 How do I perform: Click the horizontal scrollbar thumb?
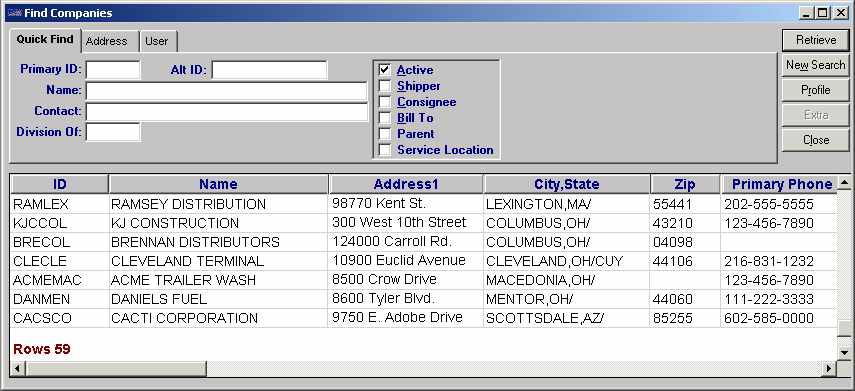(x=116, y=369)
